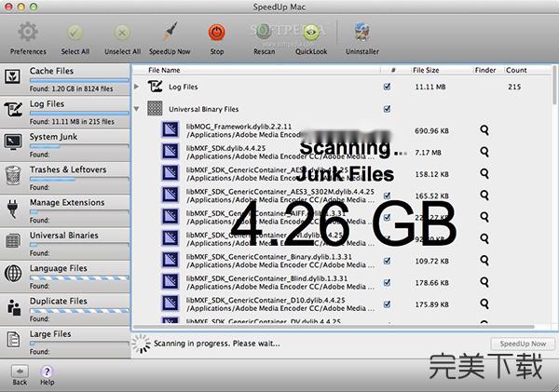
Task: Click the Finder column header
Action: pyautogui.click(x=485, y=70)
